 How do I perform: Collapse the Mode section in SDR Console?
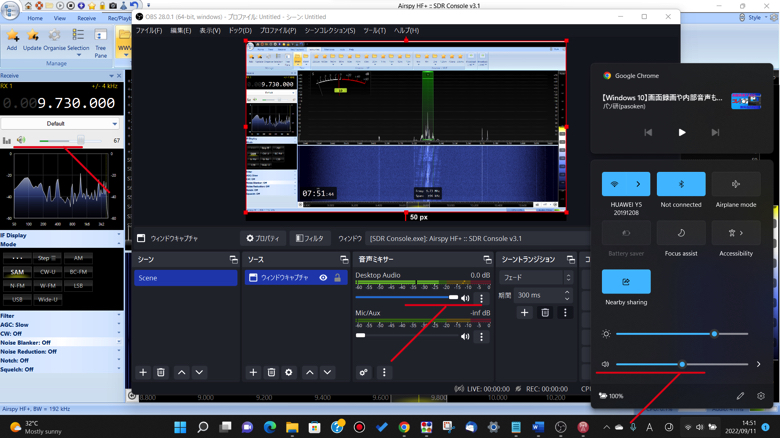point(118,244)
